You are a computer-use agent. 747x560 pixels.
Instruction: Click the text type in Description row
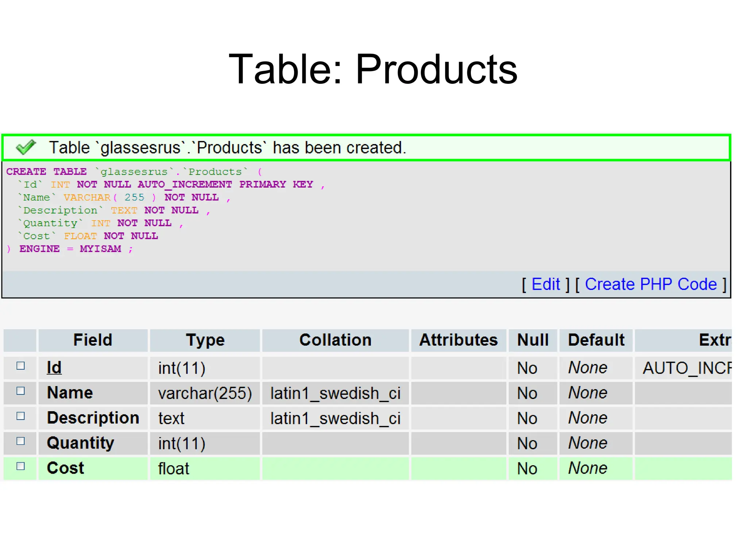point(171,418)
